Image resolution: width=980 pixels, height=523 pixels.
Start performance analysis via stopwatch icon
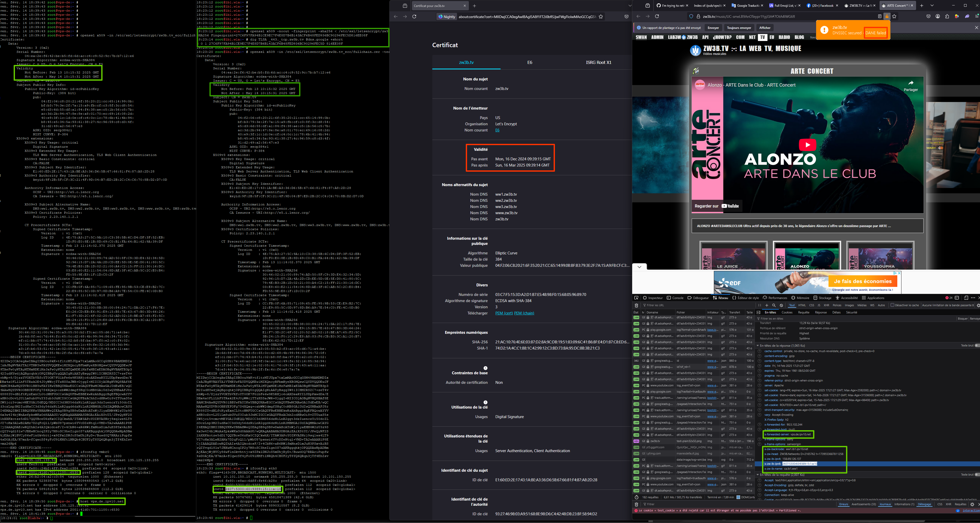point(637,497)
